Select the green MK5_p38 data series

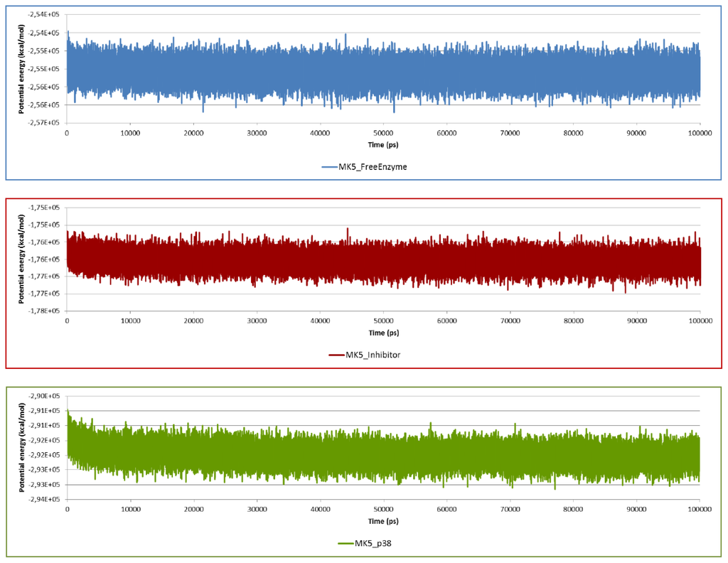pos(384,454)
